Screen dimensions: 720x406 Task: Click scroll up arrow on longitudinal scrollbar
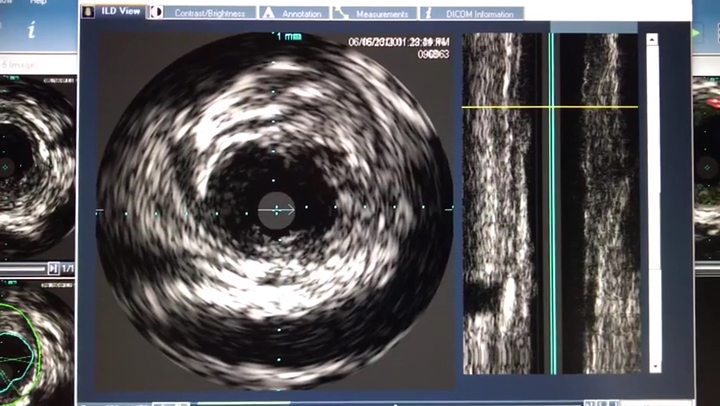tap(653, 40)
